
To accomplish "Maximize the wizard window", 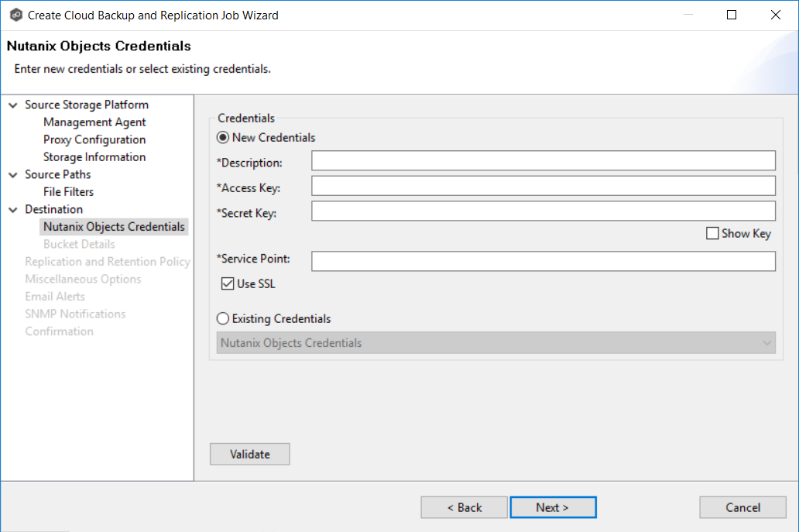I will tap(732, 15).
